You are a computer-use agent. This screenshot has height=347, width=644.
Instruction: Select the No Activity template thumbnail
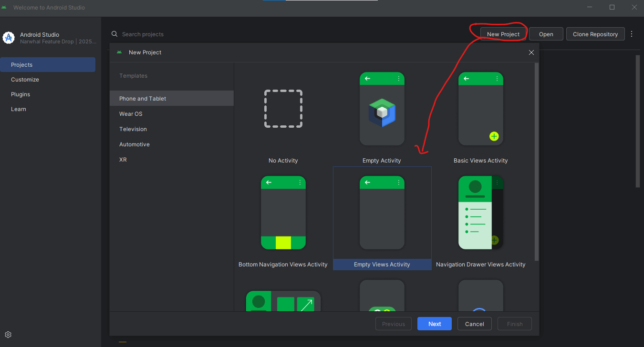tap(283, 109)
